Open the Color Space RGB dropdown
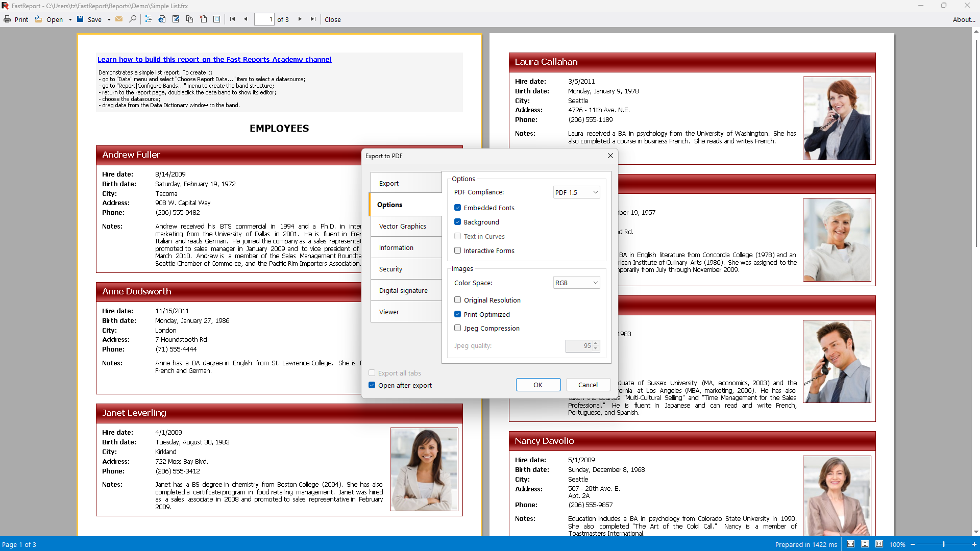980x551 pixels. coord(576,283)
